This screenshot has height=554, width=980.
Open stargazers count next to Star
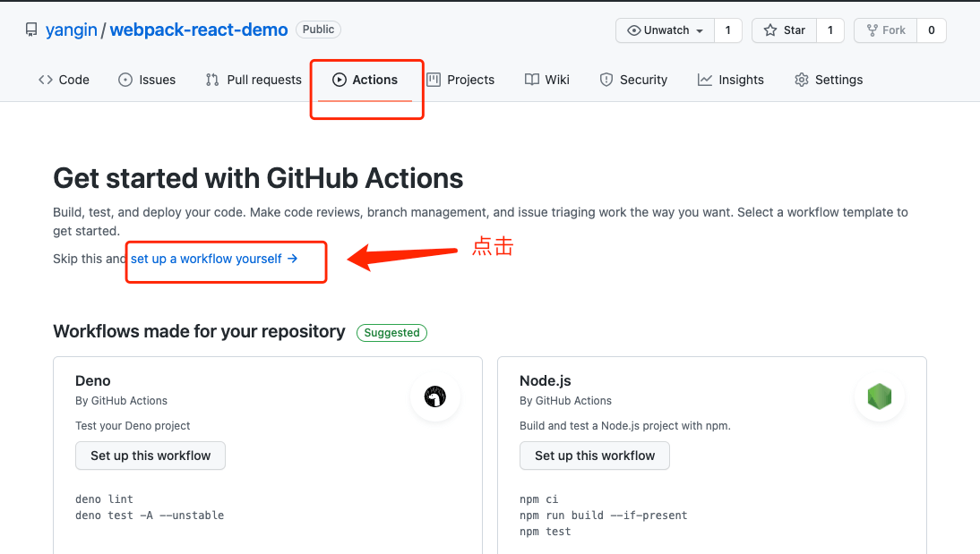[830, 30]
